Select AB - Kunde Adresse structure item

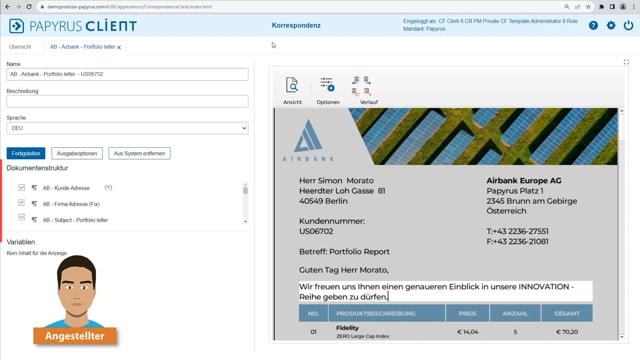click(66, 188)
